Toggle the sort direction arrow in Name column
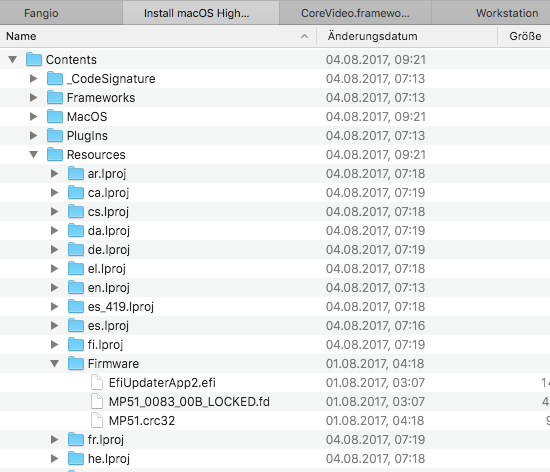Image resolution: width=550 pixels, height=472 pixels. (304, 36)
